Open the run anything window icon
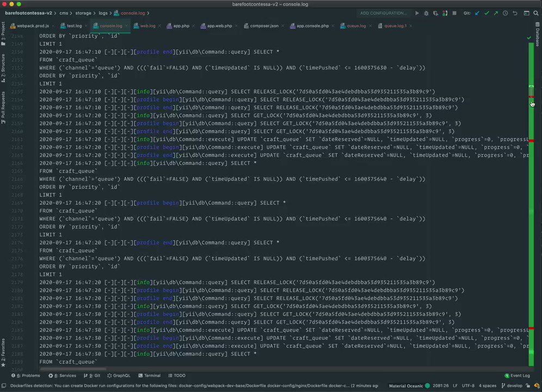Screen dimensions: 542x392 pyautogui.click(x=526, y=13)
